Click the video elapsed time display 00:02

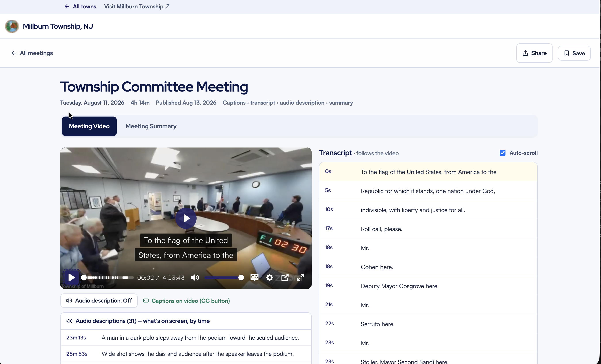coord(145,278)
